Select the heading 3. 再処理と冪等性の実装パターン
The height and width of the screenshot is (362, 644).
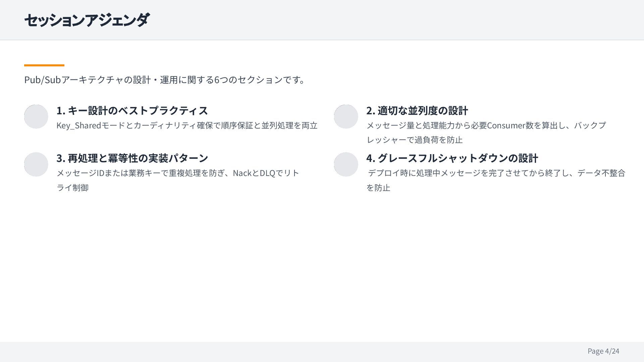click(x=132, y=158)
